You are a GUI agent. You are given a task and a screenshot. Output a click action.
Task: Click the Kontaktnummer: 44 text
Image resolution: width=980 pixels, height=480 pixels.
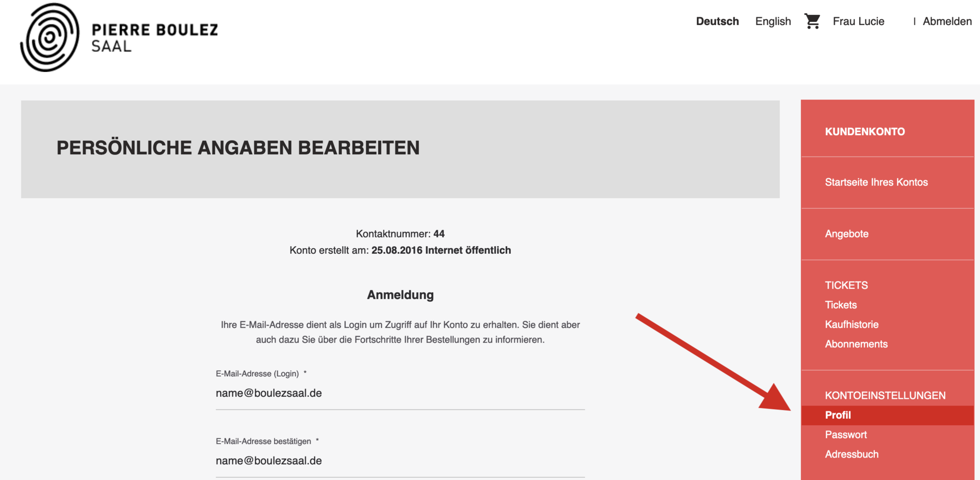tap(400, 234)
